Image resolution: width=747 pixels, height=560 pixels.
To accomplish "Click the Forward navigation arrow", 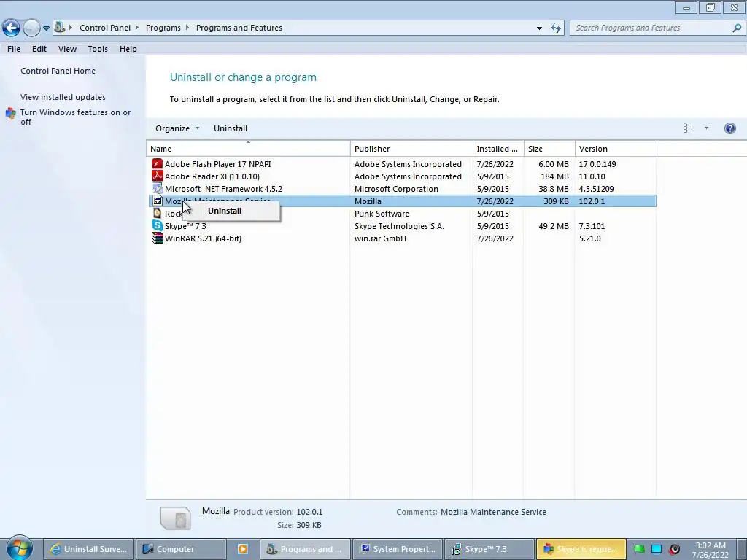I will tap(31, 28).
